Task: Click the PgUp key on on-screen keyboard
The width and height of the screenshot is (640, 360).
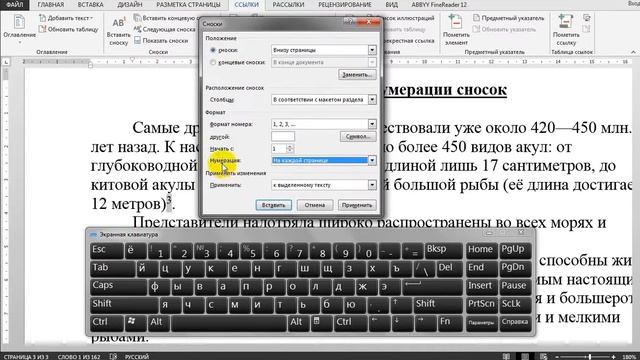Action: (515, 251)
